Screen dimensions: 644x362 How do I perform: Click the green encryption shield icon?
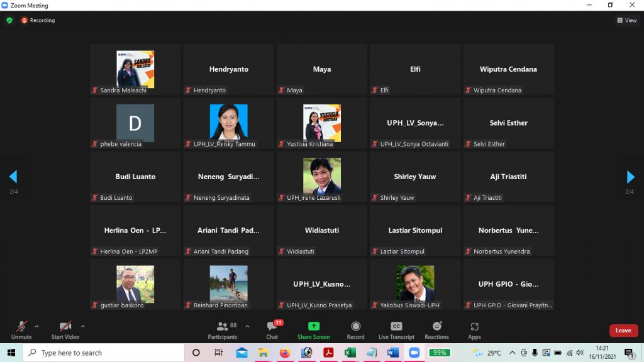9,20
